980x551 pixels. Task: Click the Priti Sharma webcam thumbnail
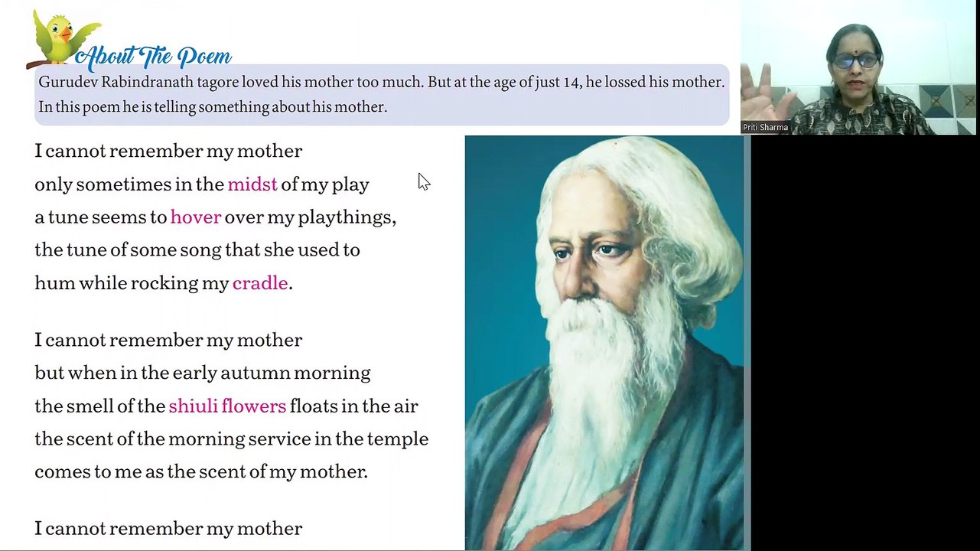click(x=860, y=67)
